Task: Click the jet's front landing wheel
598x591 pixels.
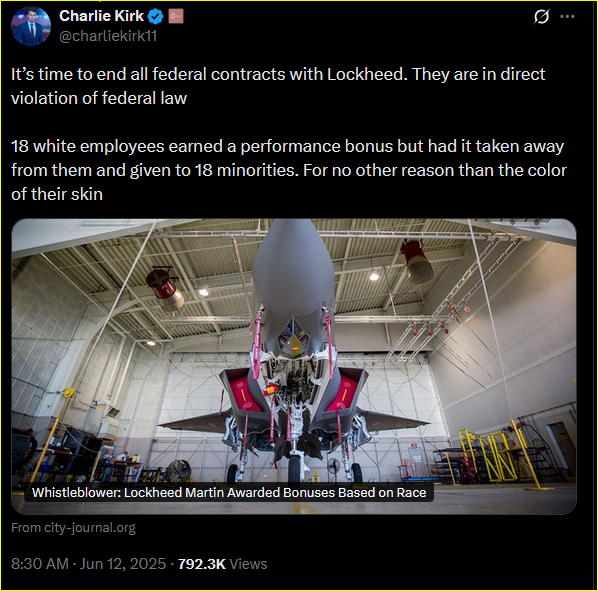Action: click(x=294, y=469)
